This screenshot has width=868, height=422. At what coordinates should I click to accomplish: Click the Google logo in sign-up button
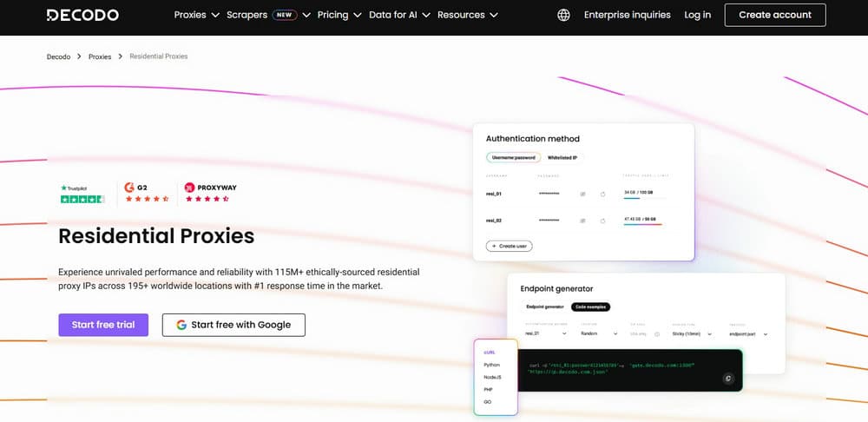181,325
